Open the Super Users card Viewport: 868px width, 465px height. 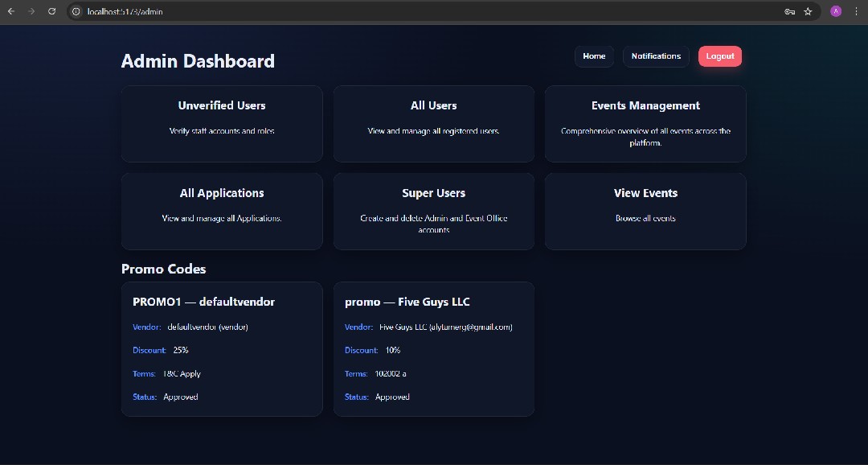coord(434,211)
